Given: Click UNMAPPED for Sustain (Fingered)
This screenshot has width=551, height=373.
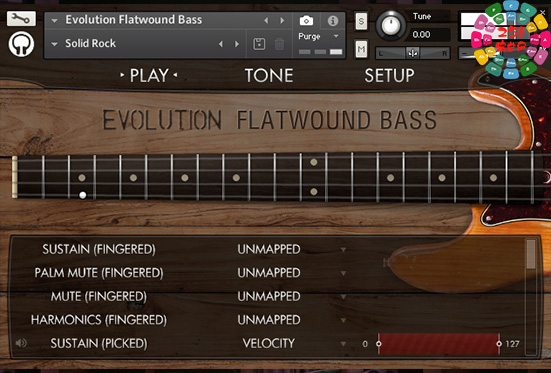Looking at the screenshot, I should pos(269,249).
